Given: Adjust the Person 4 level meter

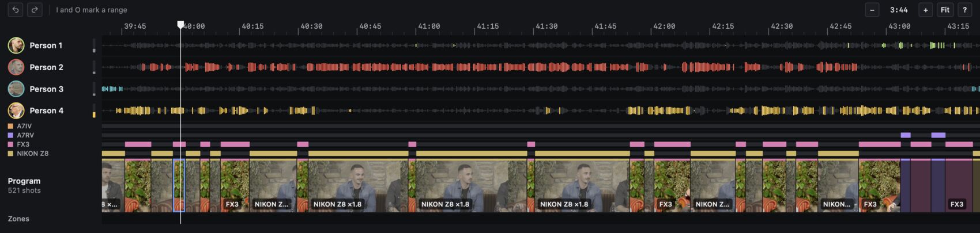Looking at the screenshot, I should click(94, 110).
